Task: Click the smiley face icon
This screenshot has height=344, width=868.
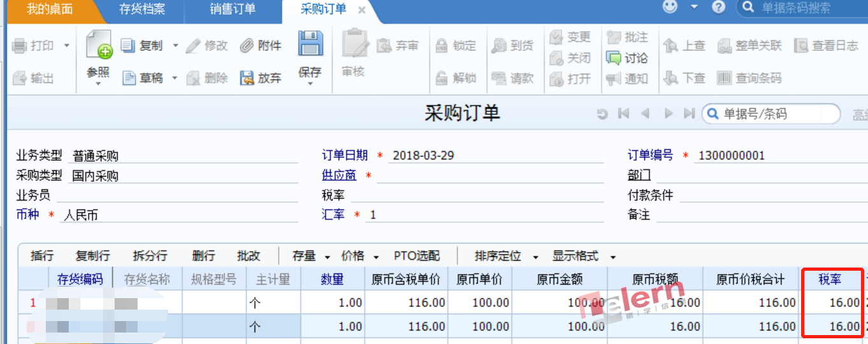Action: pyautogui.click(x=671, y=7)
